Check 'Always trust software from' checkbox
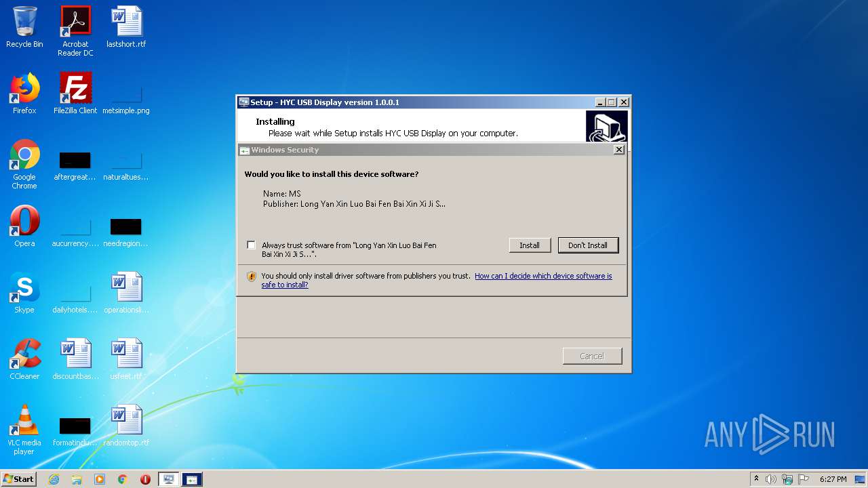Viewport: 868px width, 488px height. tap(252, 245)
